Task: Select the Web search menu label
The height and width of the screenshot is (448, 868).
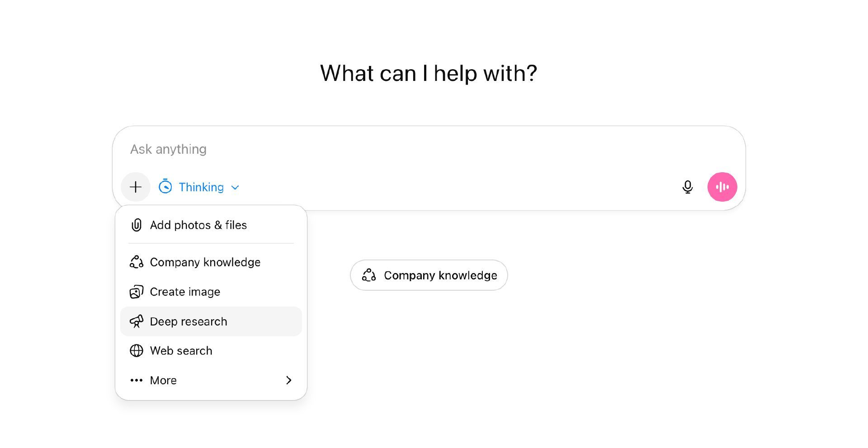Action: click(181, 351)
